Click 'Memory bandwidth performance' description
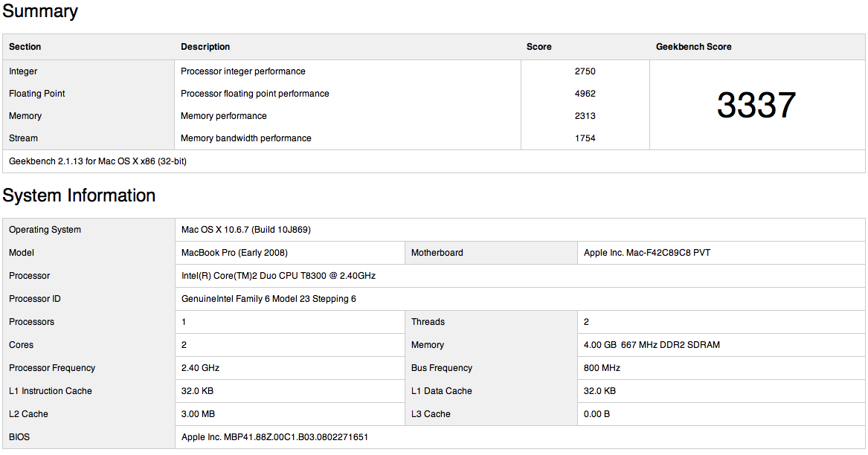The image size is (868, 455). (x=245, y=138)
